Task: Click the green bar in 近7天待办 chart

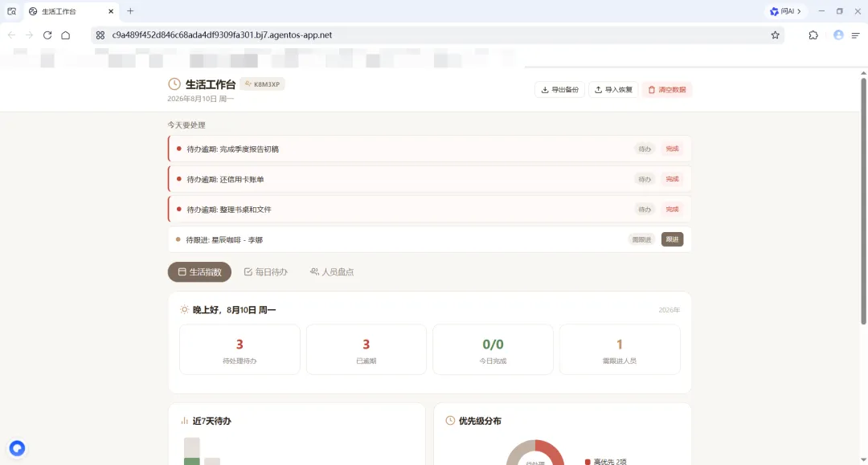Action: click(192, 461)
